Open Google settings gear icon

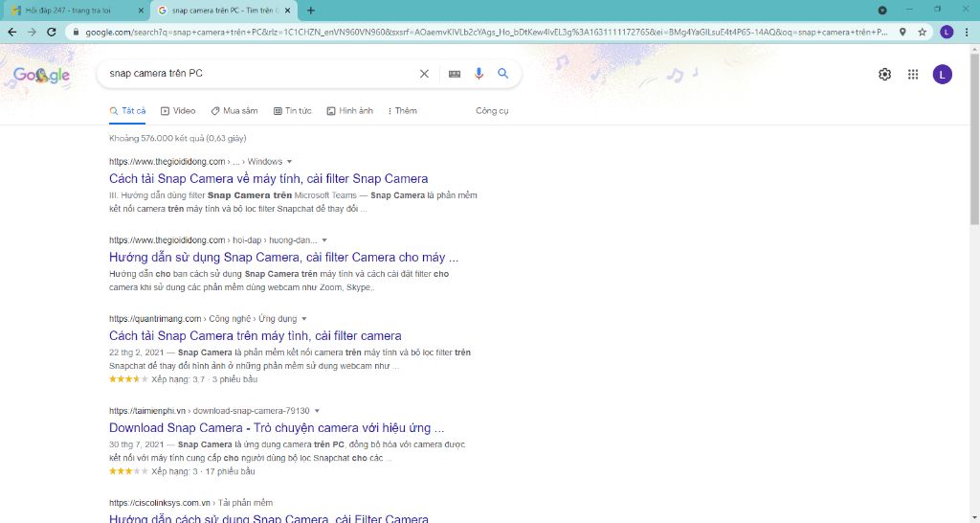pyautogui.click(x=884, y=75)
